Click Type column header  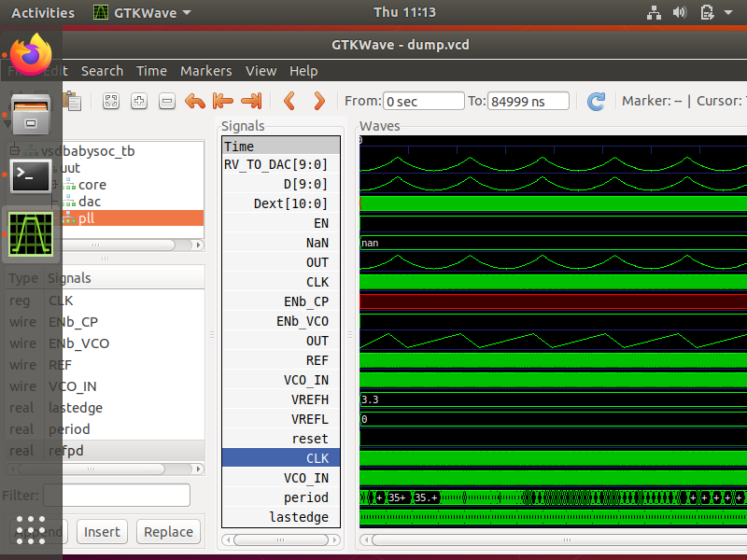[24, 277]
